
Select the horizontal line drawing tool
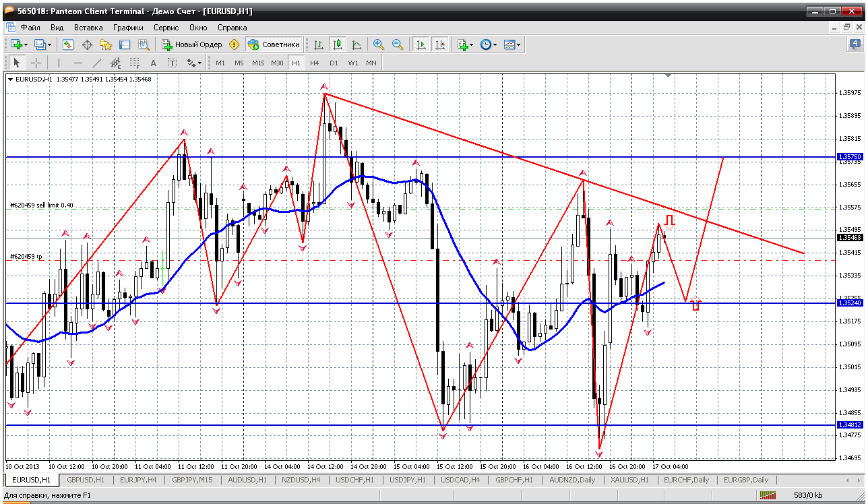(x=77, y=63)
